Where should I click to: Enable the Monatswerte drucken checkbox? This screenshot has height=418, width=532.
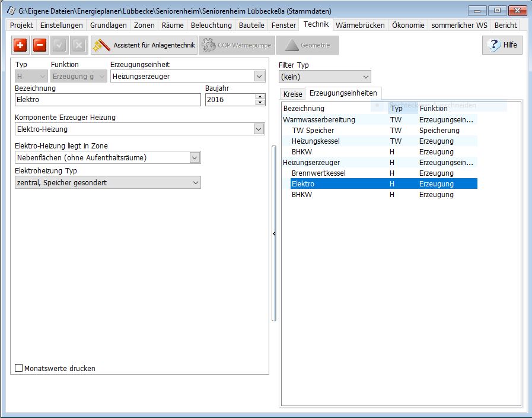click(x=19, y=368)
